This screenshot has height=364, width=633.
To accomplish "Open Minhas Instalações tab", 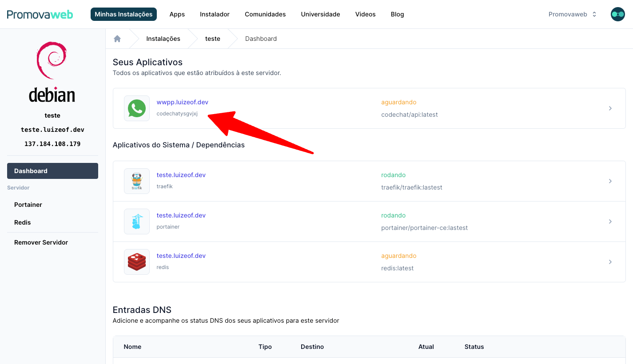I will [x=123, y=14].
